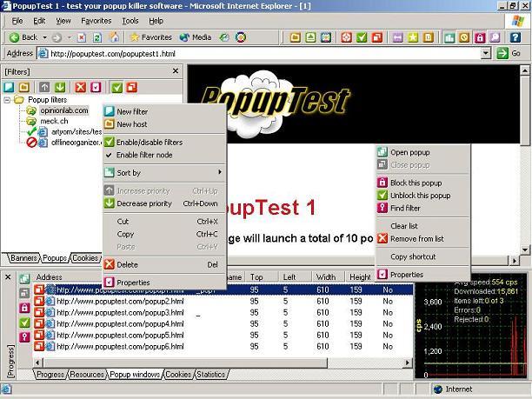Switch to the Banners tab
The width and height of the screenshot is (532, 399).
23,258
